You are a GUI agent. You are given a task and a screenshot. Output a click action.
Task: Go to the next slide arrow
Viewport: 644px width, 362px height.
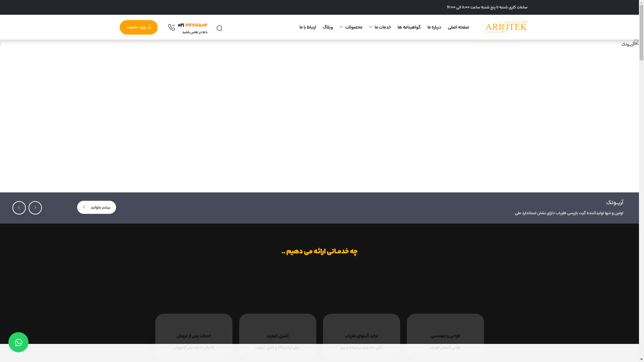19,208
